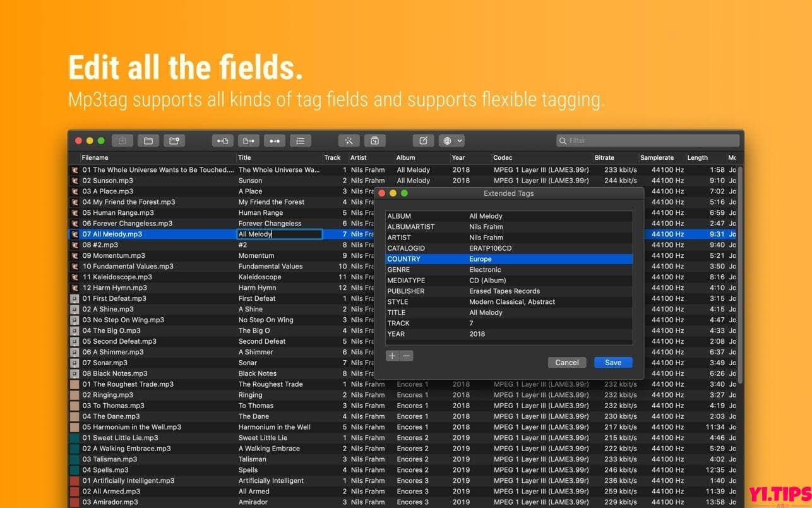Click the Save tags toolbar icon
Viewport: 812px width, 508px height.
coord(122,141)
